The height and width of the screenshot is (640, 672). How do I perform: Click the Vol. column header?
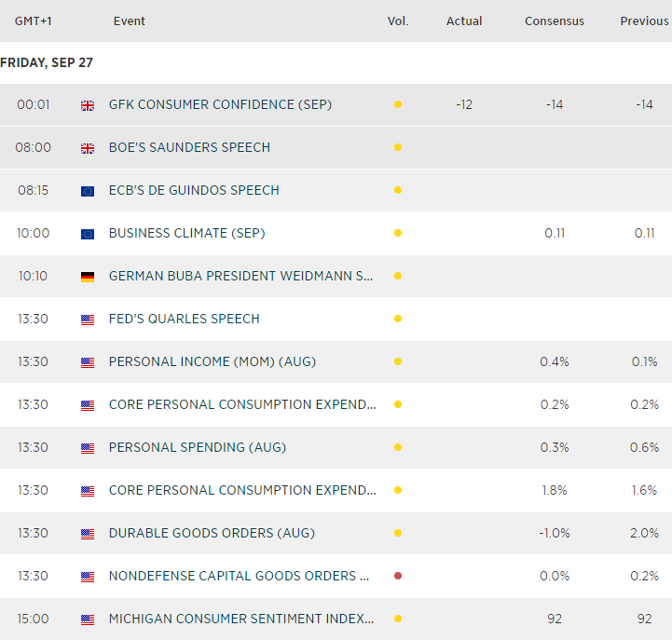pos(398,20)
